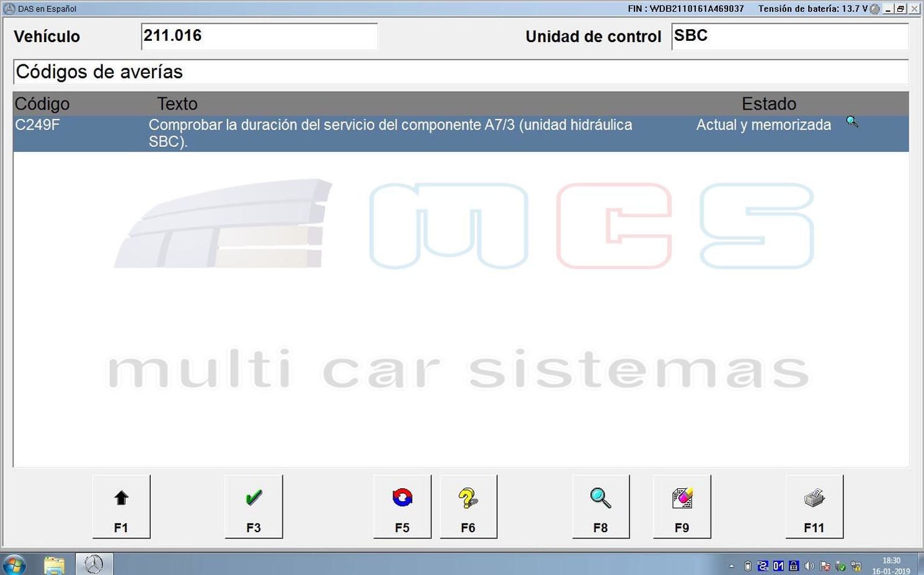Click the F8 magnifying glass button

click(x=600, y=507)
